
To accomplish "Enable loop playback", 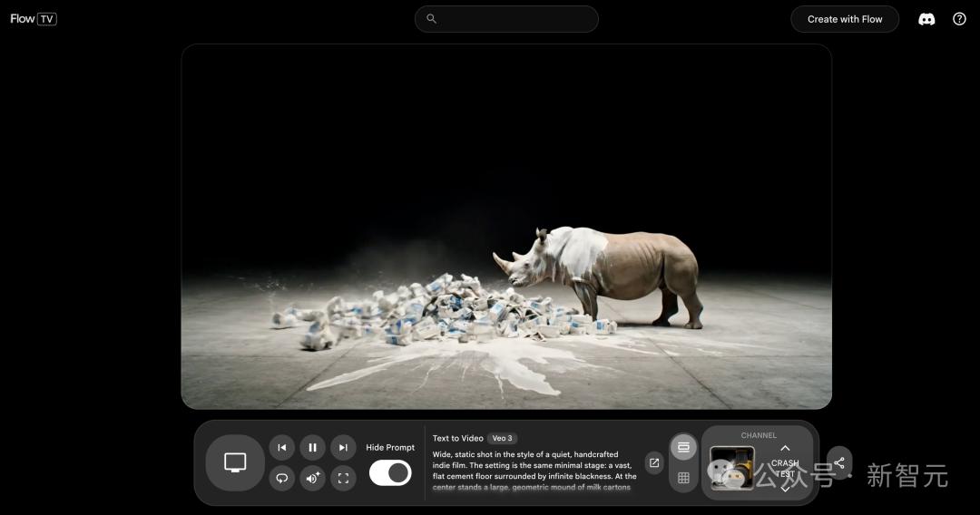I will click(x=282, y=478).
